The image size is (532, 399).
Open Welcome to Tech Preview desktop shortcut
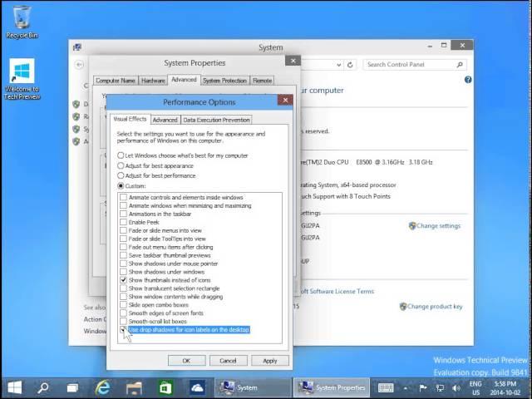coord(22,79)
